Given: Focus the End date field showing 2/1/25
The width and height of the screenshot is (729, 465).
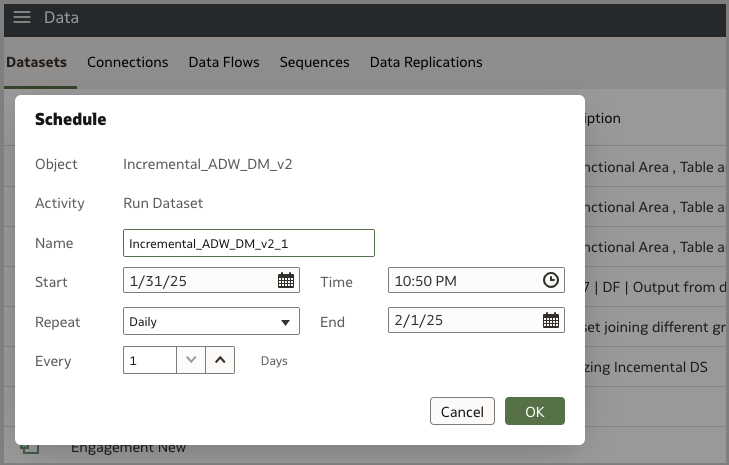Looking at the screenshot, I should (x=462, y=321).
